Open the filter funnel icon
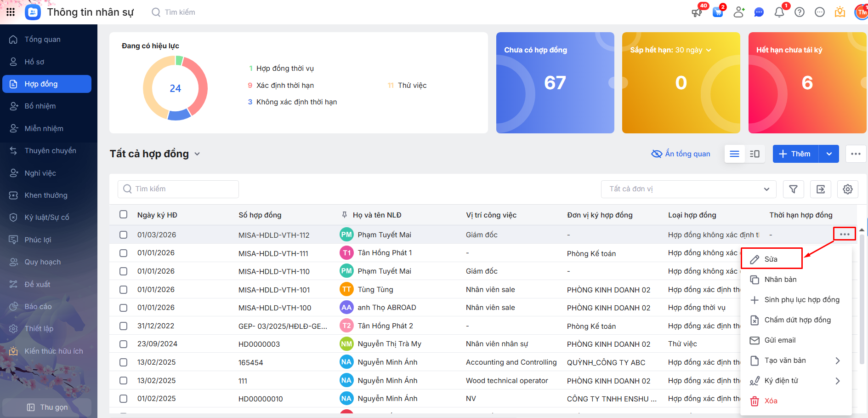Screen dimensions: 868x418 click(x=793, y=189)
